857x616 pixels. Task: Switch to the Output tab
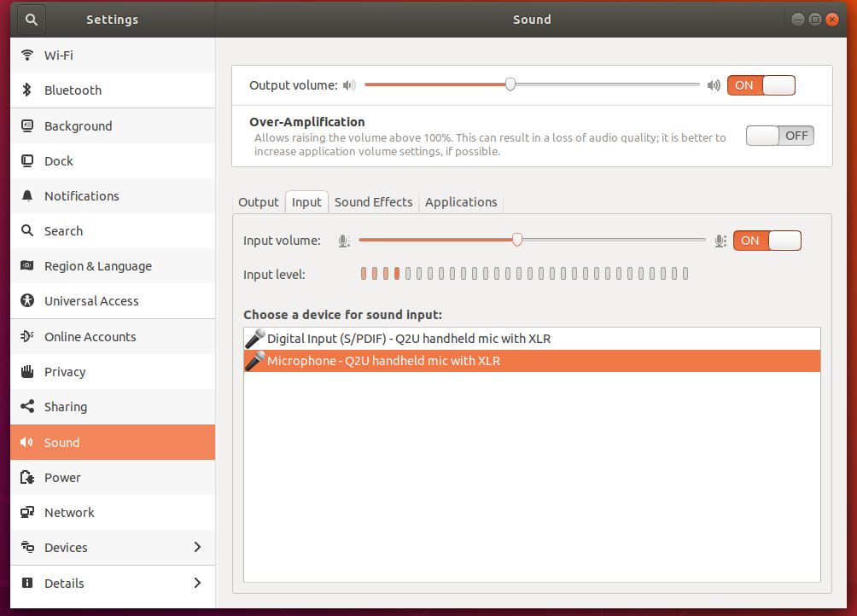click(259, 202)
